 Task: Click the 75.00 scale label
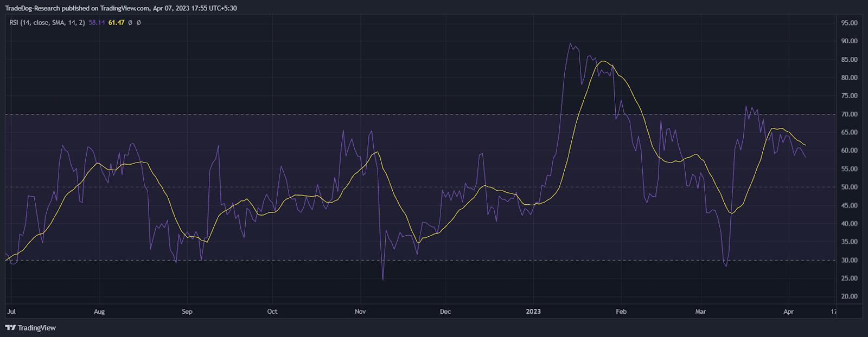click(849, 96)
